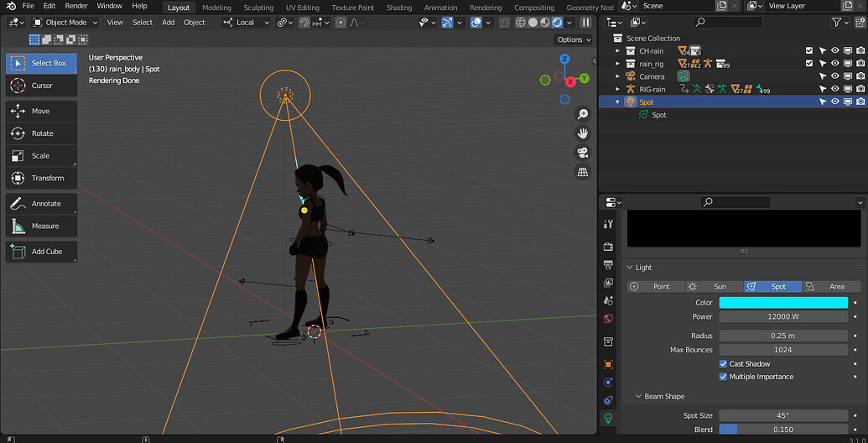Open the File menu
This screenshot has height=443, width=868.
29,6
